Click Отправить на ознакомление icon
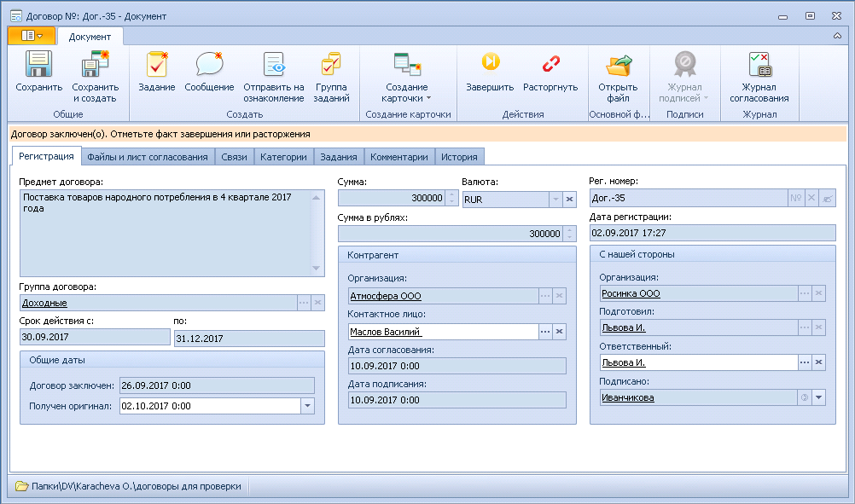 tap(274, 64)
